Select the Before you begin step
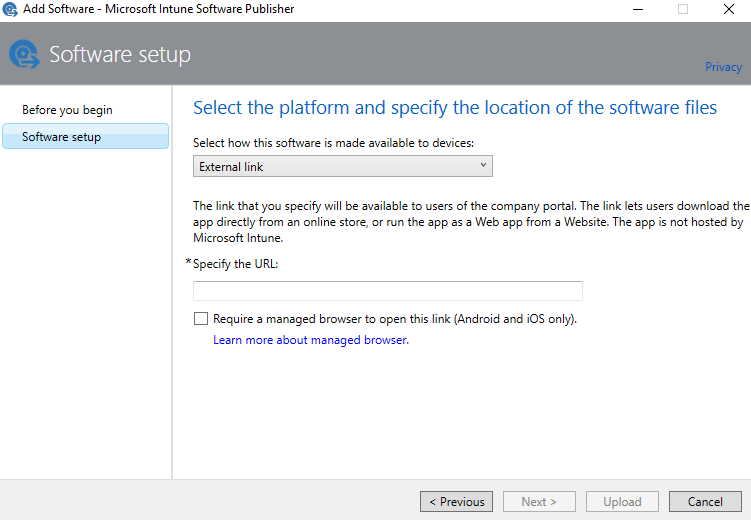The width and height of the screenshot is (751, 520). (x=67, y=110)
